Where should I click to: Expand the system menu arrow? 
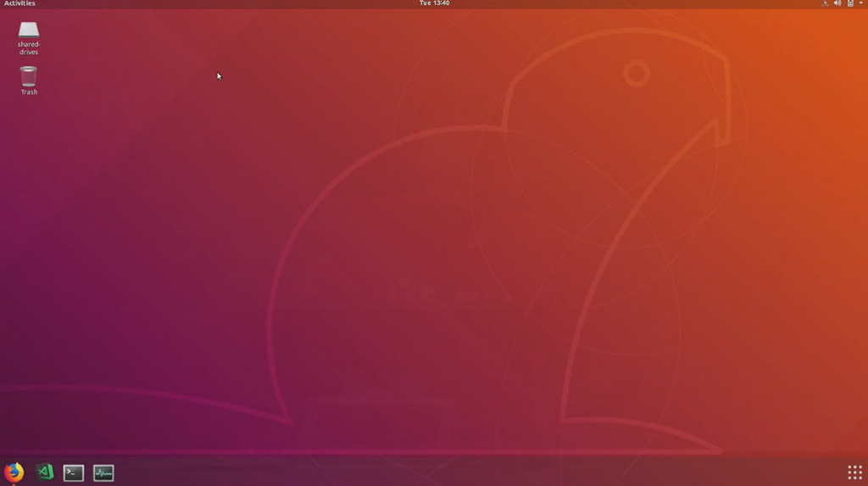click(x=861, y=3)
